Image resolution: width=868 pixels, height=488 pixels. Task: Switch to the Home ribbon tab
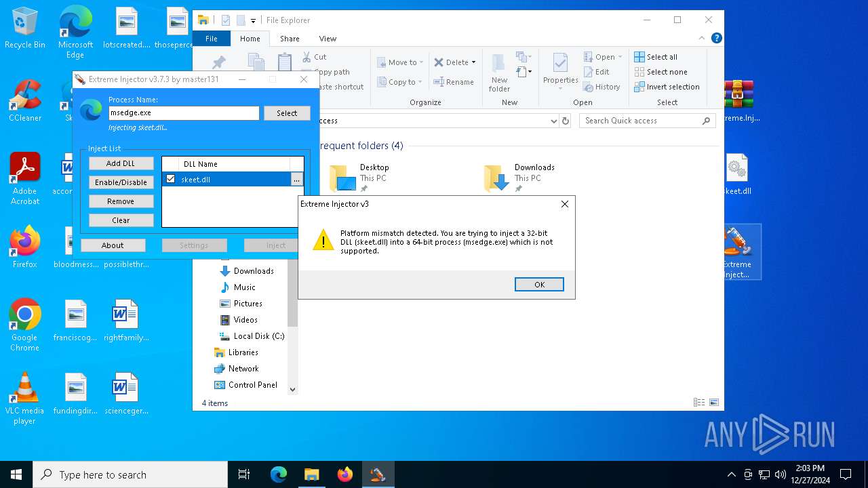tap(250, 39)
